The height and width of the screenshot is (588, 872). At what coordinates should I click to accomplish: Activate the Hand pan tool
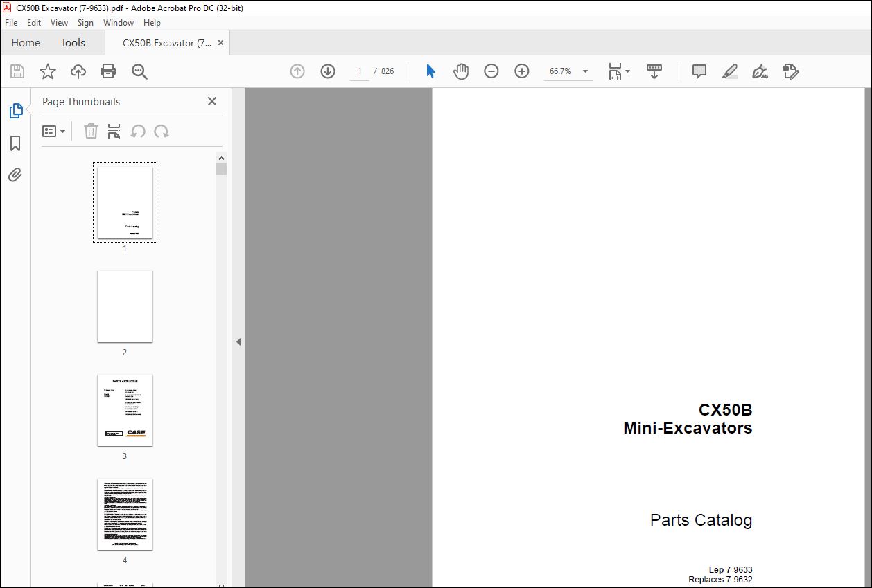461,71
